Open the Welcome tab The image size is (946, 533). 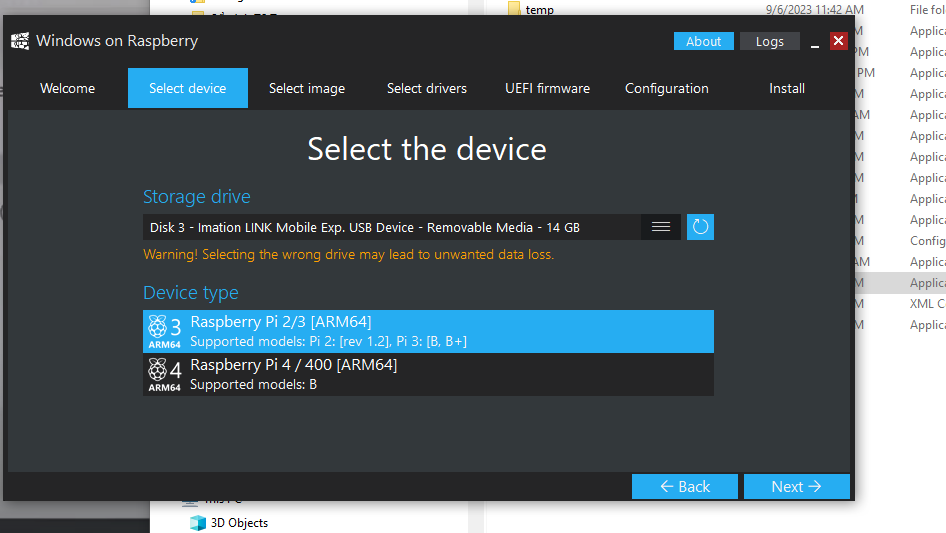point(68,88)
